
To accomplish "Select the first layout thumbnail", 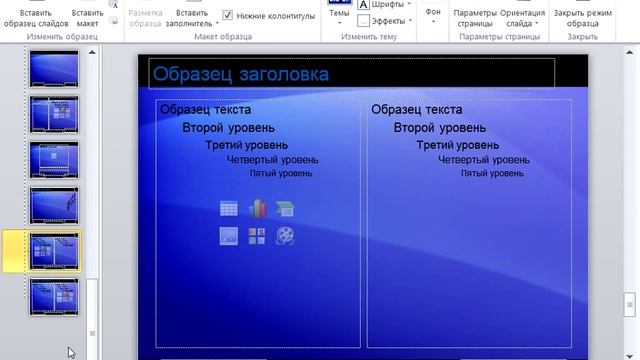I will tap(54, 69).
